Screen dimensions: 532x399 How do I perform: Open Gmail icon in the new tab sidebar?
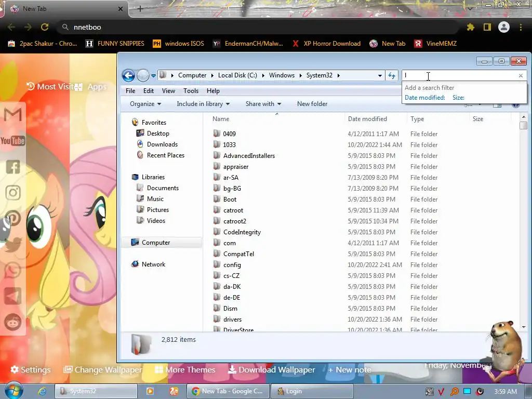[x=13, y=115]
